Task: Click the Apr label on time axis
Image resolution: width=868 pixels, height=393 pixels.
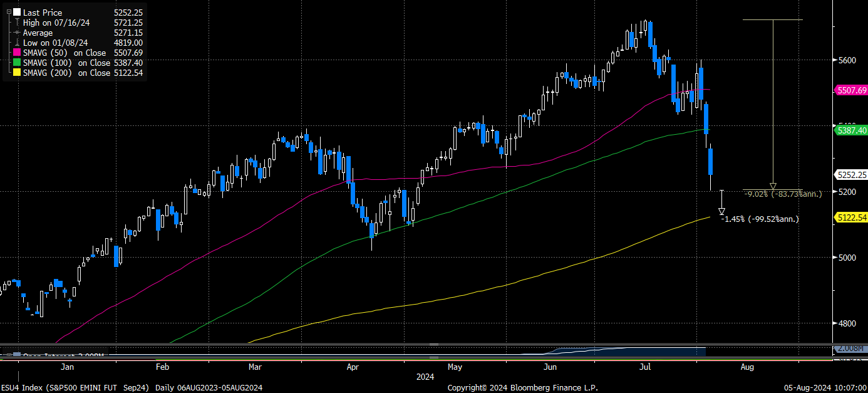Action: tap(352, 367)
